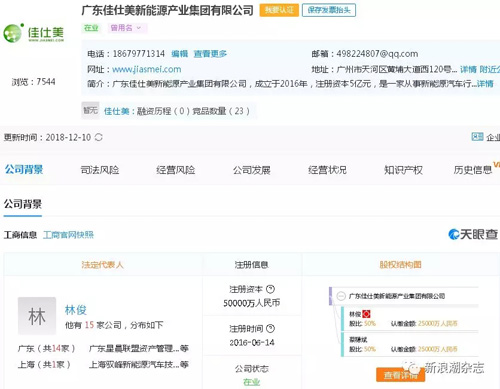The image size is (500, 389).
Task: Select the 公司背景 tab
Action: [x=24, y=170]
